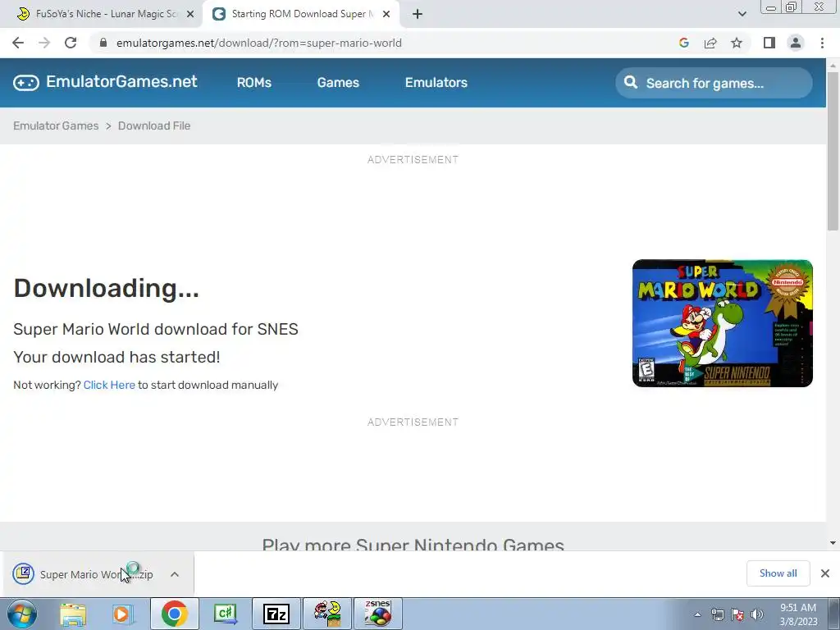Image resolution: width=840 pixels, height=630 pixels.
Task: Bookmark this page with the star icon
Action: pyautogui.click(x=737, y=43)
